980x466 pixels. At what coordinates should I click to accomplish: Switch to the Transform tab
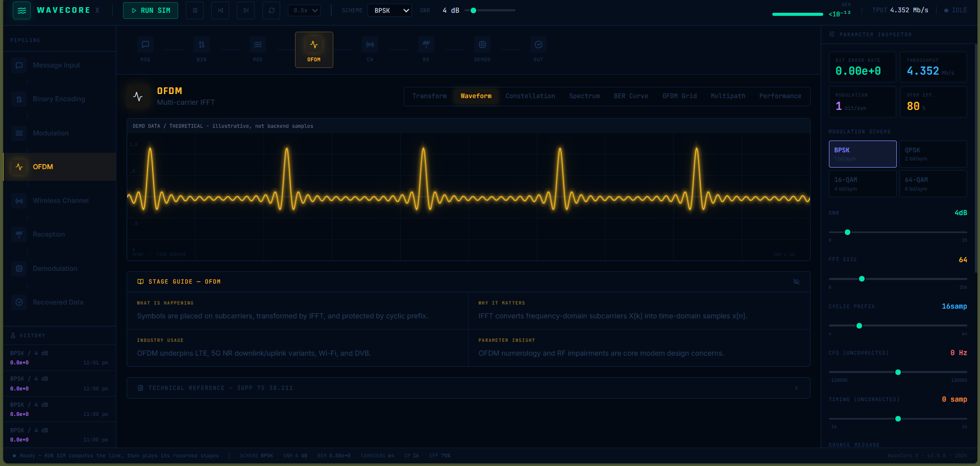click(429, 96)
